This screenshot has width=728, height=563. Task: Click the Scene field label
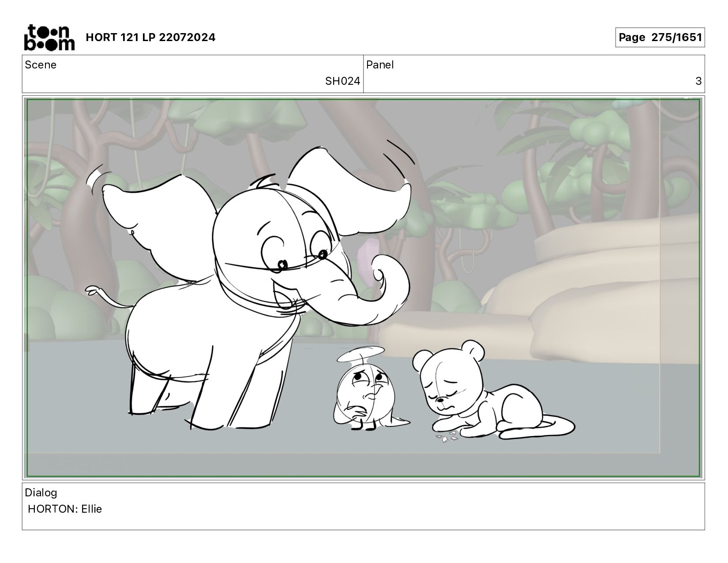pos(41,65)
